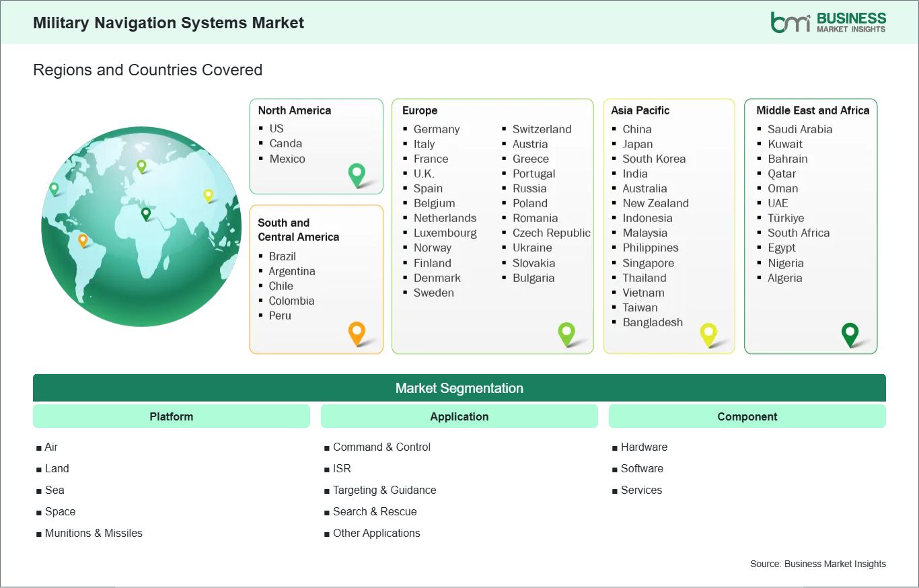Viewport: 919px width, 588px height.
Task: Select 'U.K.' in Europe list
Action: click(424, 174)
